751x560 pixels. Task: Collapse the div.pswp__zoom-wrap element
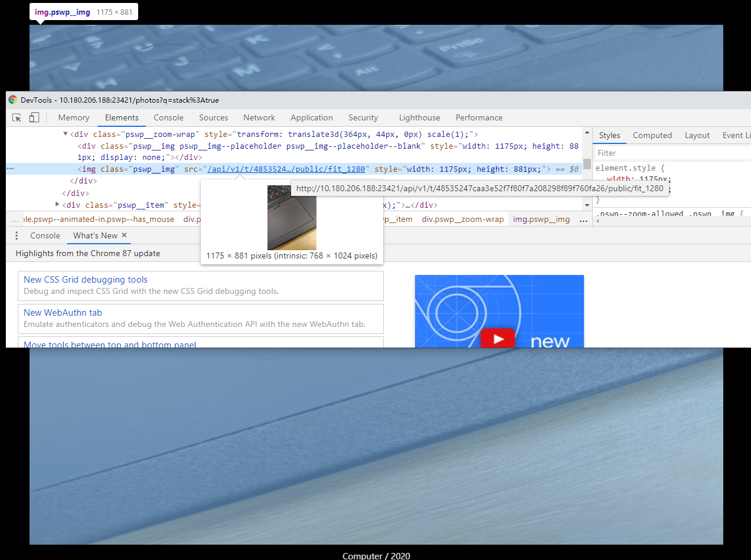(65, 133)
